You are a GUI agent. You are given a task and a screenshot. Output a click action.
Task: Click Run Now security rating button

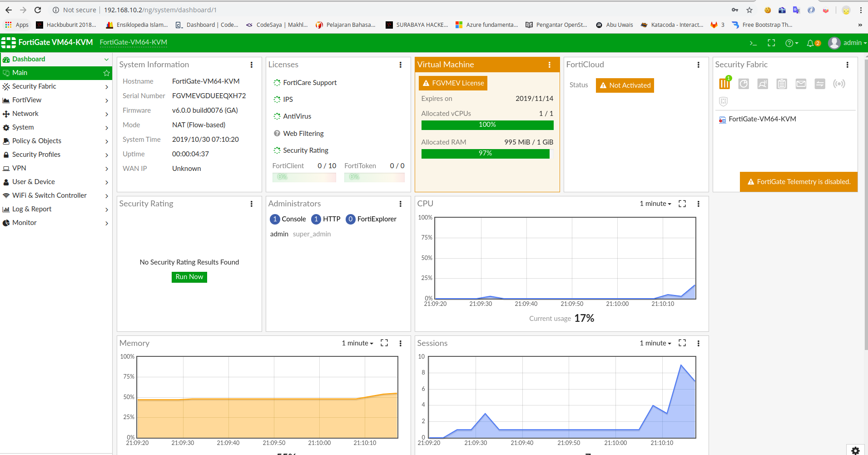189,277
